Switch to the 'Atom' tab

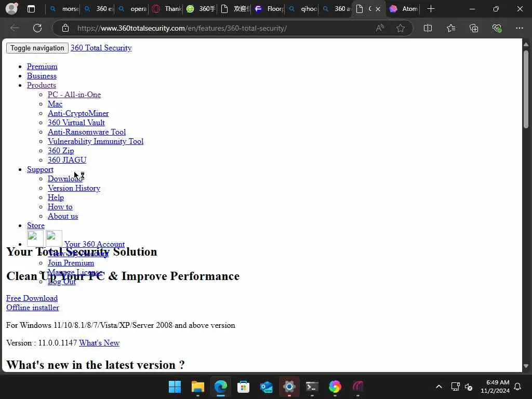[403, 9]
